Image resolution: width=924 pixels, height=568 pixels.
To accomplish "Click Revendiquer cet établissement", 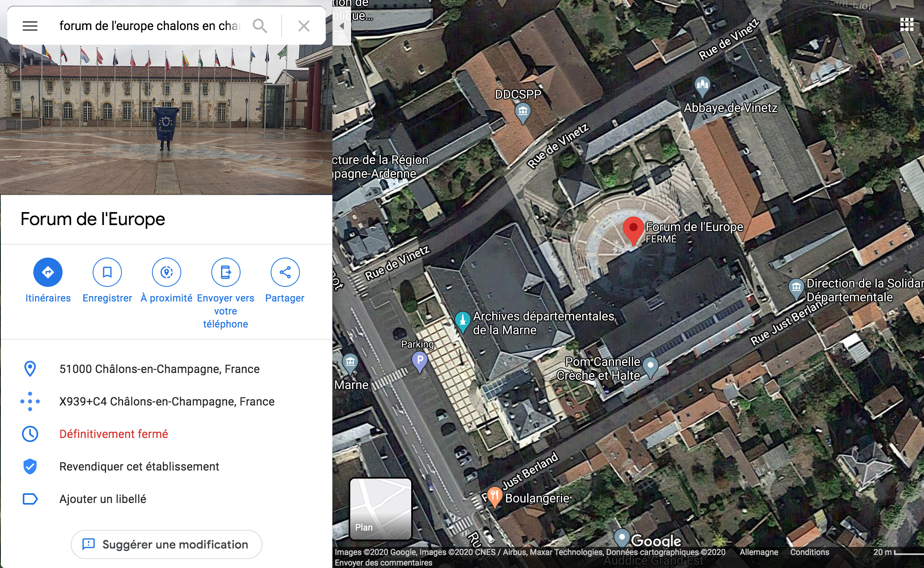I will tap(139, 466).
